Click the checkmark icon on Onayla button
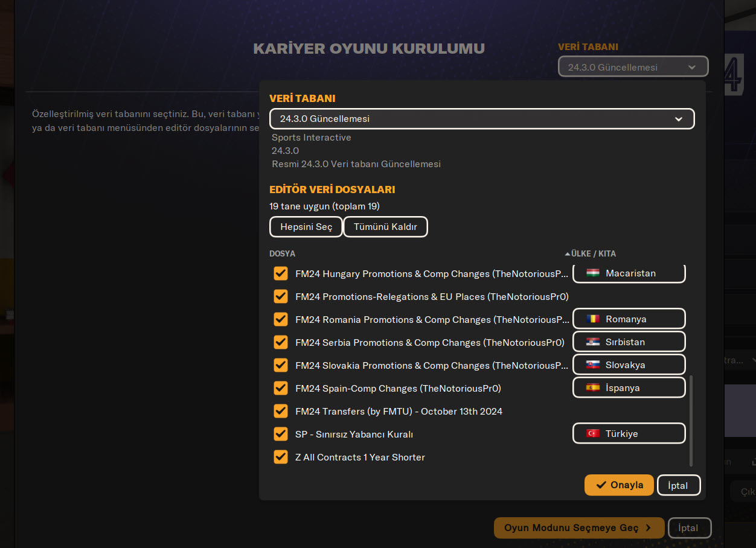 [x=601, y=485]
